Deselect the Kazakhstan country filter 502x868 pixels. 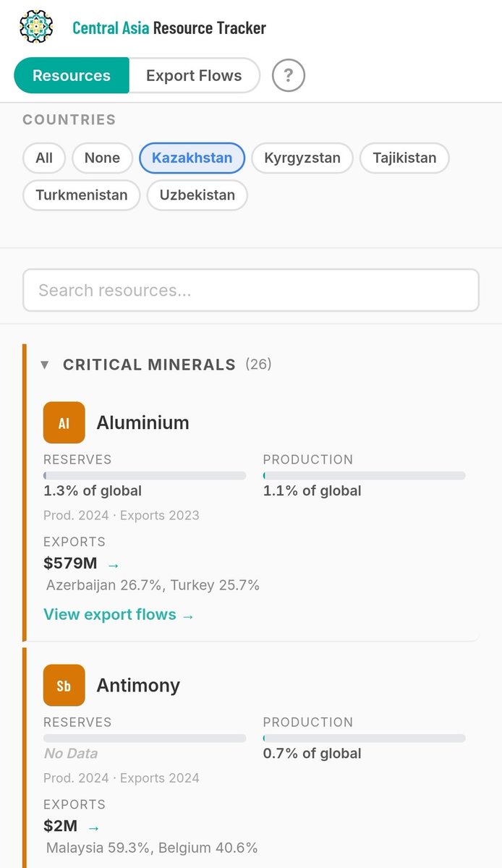point(192,158)
